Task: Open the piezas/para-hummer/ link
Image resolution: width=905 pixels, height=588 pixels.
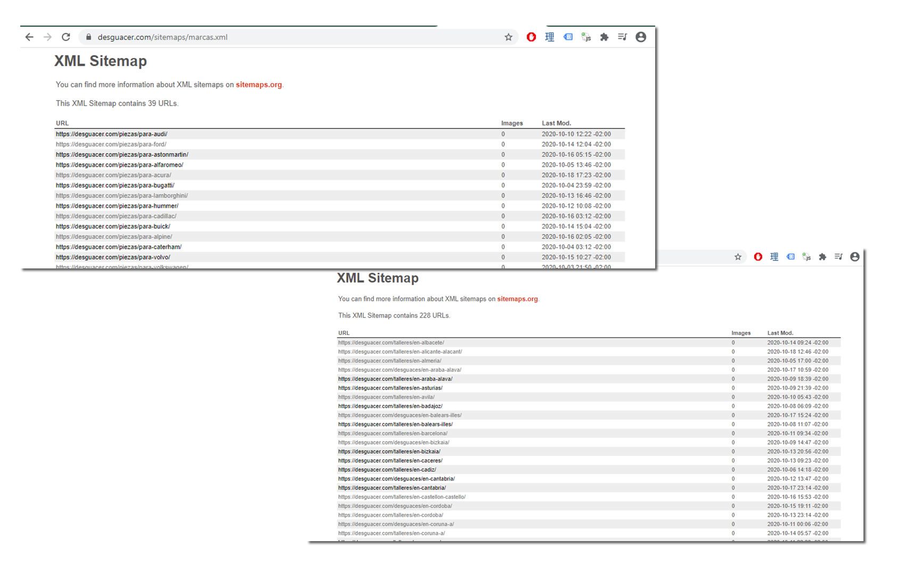Action: [117, 206]
